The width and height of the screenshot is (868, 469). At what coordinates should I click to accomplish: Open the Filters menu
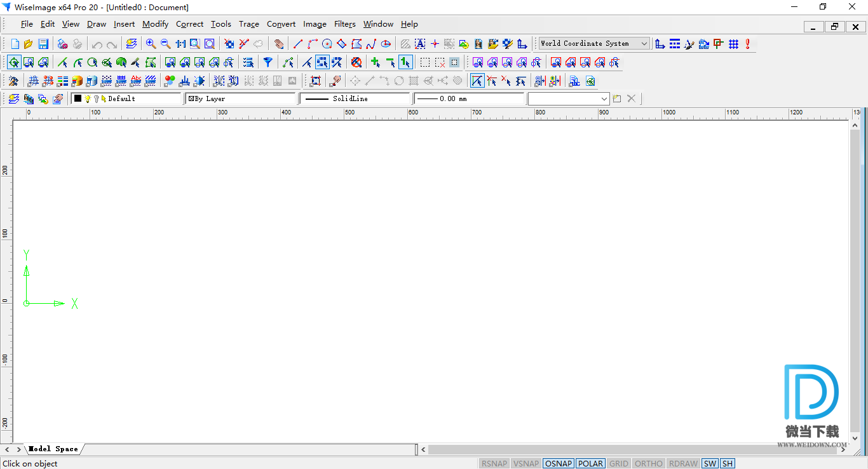344,24
